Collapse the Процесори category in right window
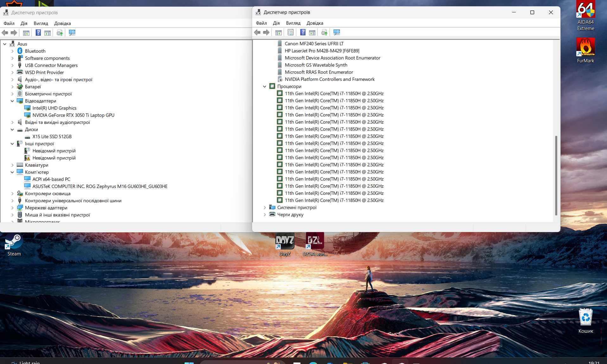The height and width of the screenshot is (364, 607). click(x=265, y=86)
